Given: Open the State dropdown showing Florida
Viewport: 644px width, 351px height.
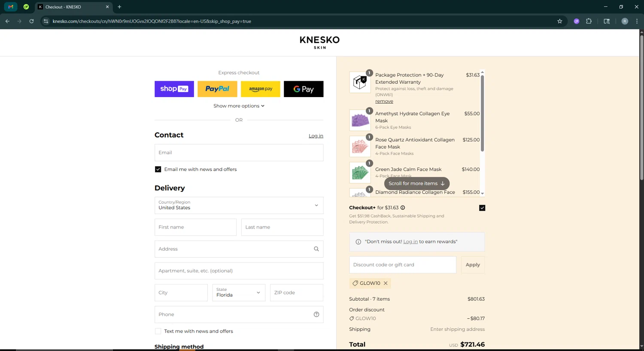Looking at the screenshot, I should [x=239, y=293].
